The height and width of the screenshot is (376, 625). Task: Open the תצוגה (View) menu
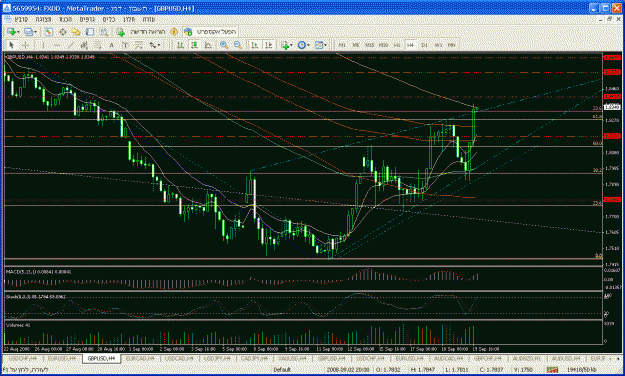[x=43, y=19]
